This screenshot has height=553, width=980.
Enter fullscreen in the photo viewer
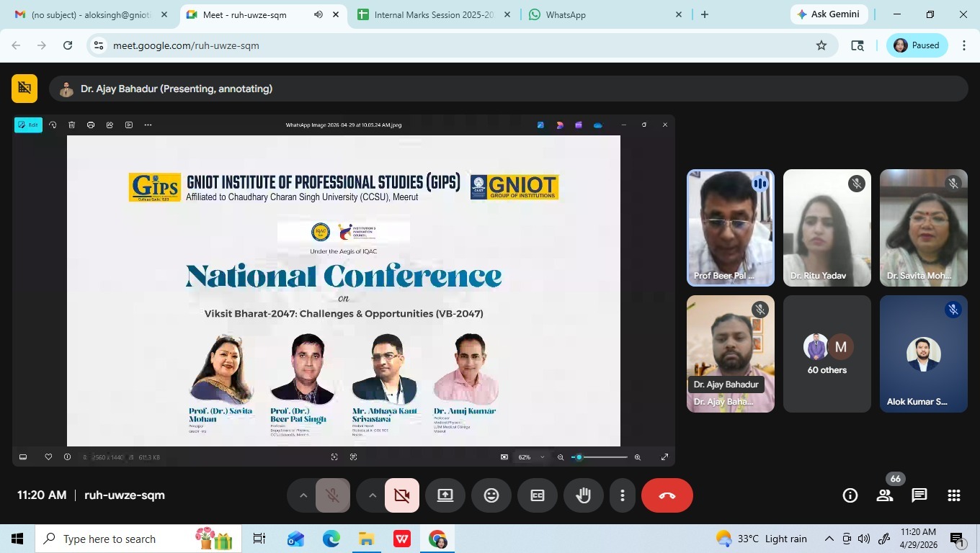(664, 457)
